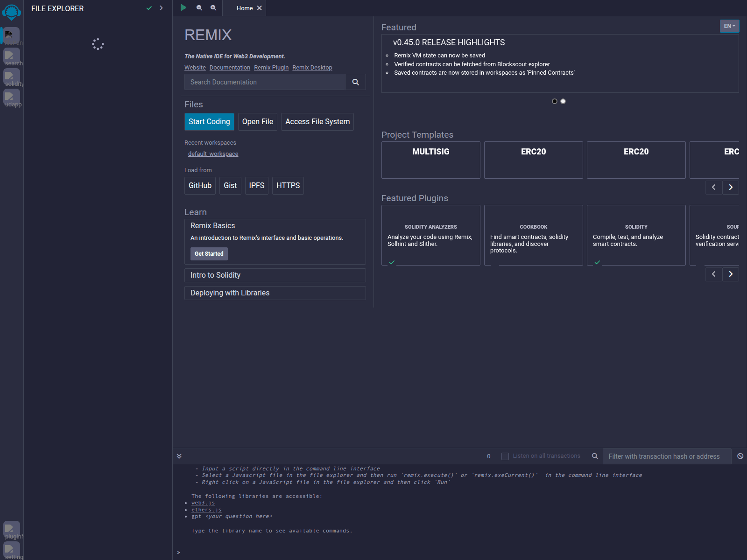Collapse the terminal panel double chevron
Screen dimensions: 747x560
(179, 456)
